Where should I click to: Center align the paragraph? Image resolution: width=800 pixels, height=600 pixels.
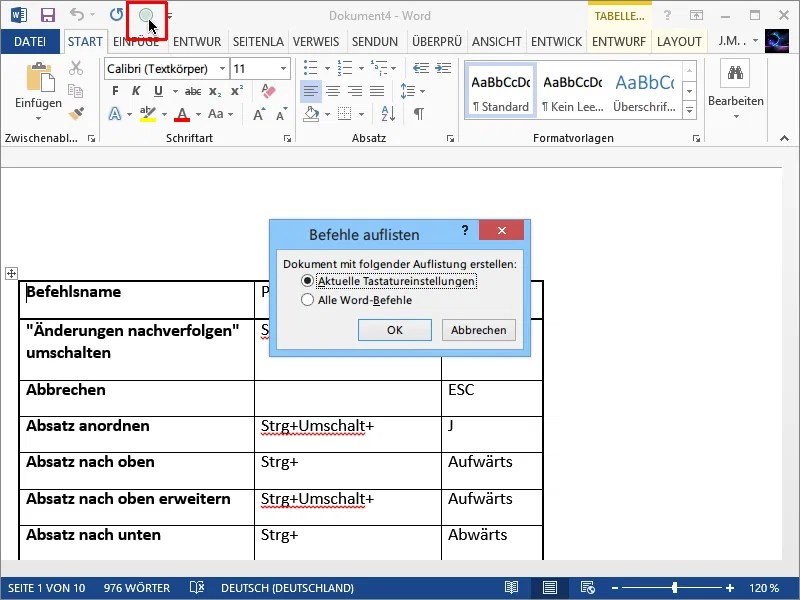333,91
